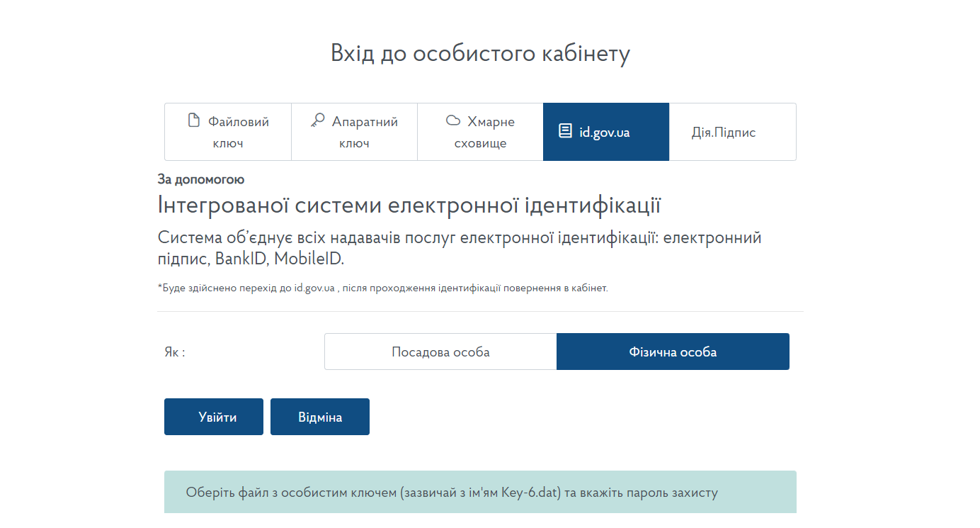Click the За допомогою label

201,179
